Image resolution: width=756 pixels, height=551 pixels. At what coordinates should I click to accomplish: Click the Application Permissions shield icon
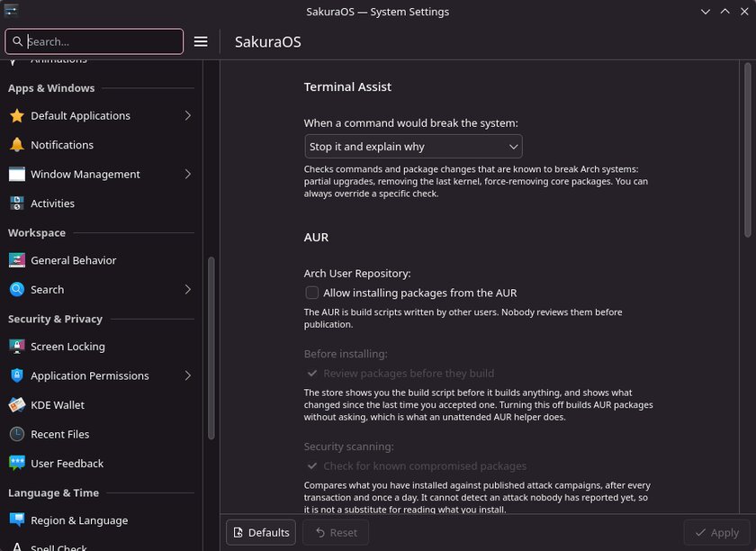point(17,375)
